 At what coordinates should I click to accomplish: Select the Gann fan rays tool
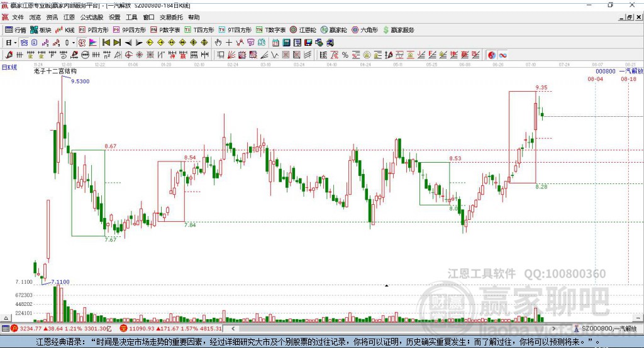(231, 55)
